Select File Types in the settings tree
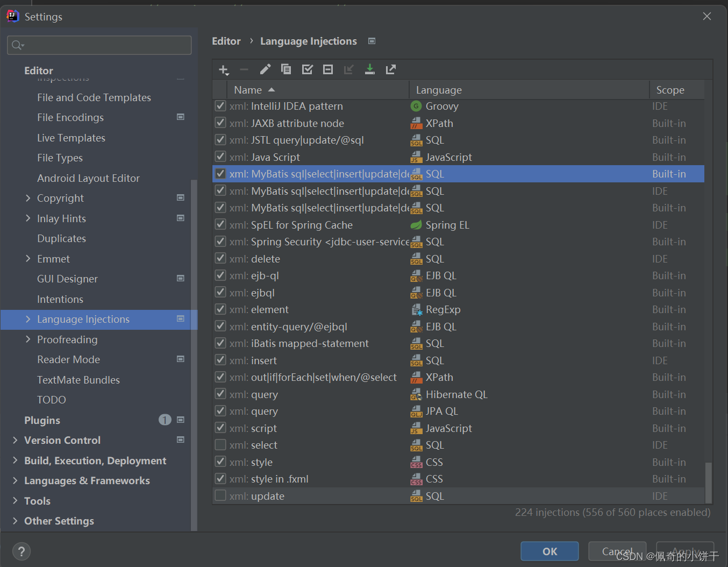Image resolution: width=728 pixels, height=567 pixels. click(60, 158)
